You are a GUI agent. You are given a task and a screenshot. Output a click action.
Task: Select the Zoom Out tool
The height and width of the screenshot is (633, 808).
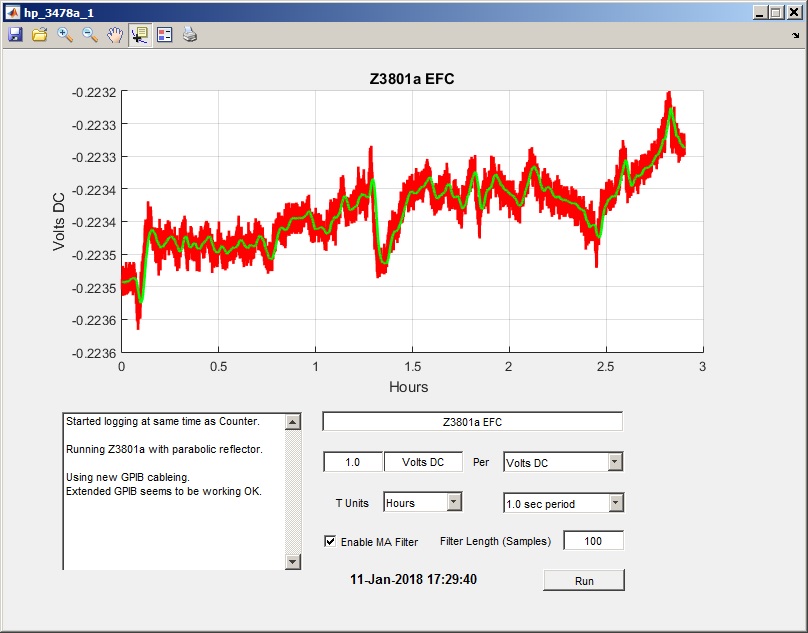coord(90,35)
